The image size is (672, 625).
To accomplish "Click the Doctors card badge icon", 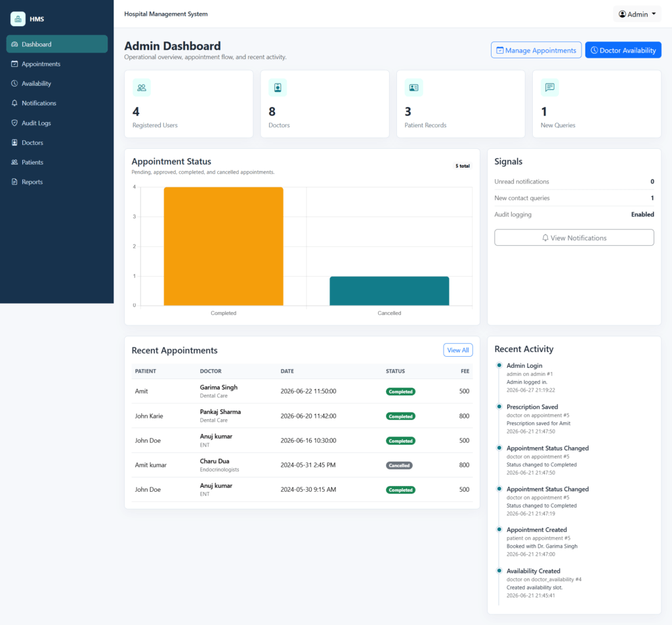I will [278, 88].
